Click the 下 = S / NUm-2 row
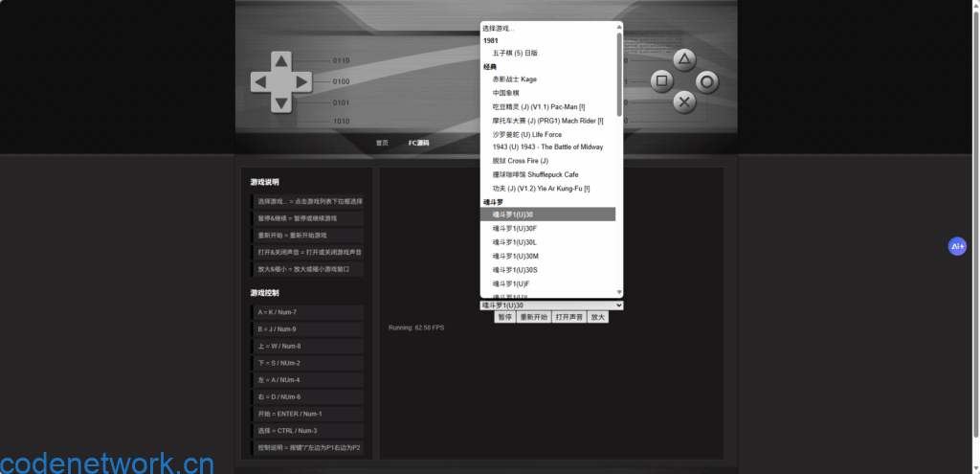This screenshot has width=980, height=474. [307, 363]
